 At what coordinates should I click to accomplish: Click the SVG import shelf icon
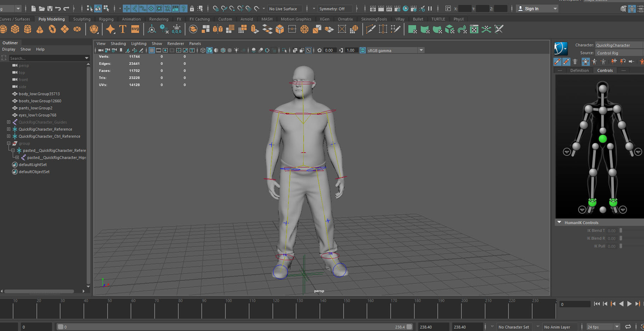135,29
